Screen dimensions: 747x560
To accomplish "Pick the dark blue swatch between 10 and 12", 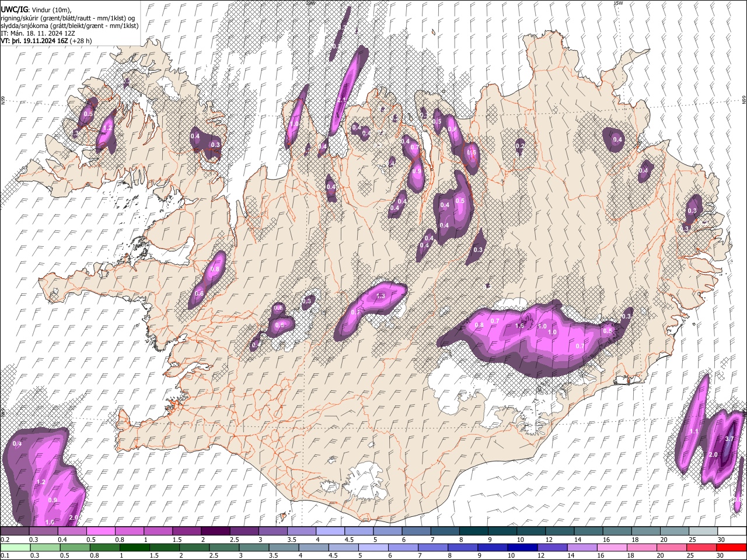I will 521,547.
